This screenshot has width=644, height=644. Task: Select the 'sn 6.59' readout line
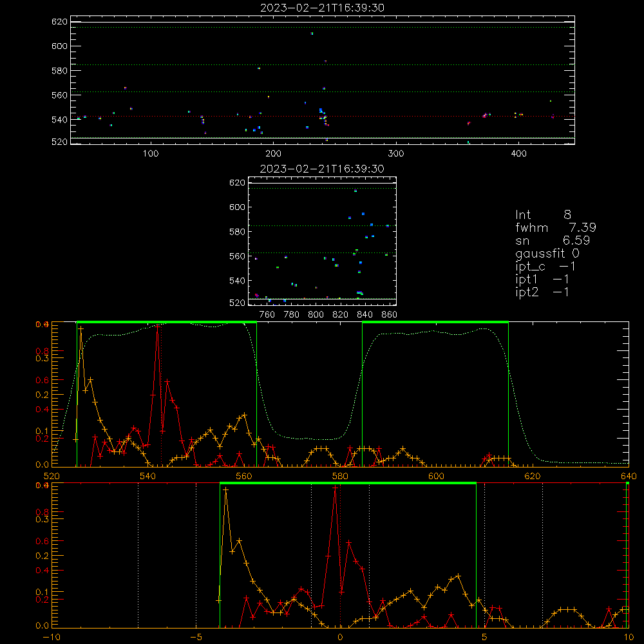553,240
